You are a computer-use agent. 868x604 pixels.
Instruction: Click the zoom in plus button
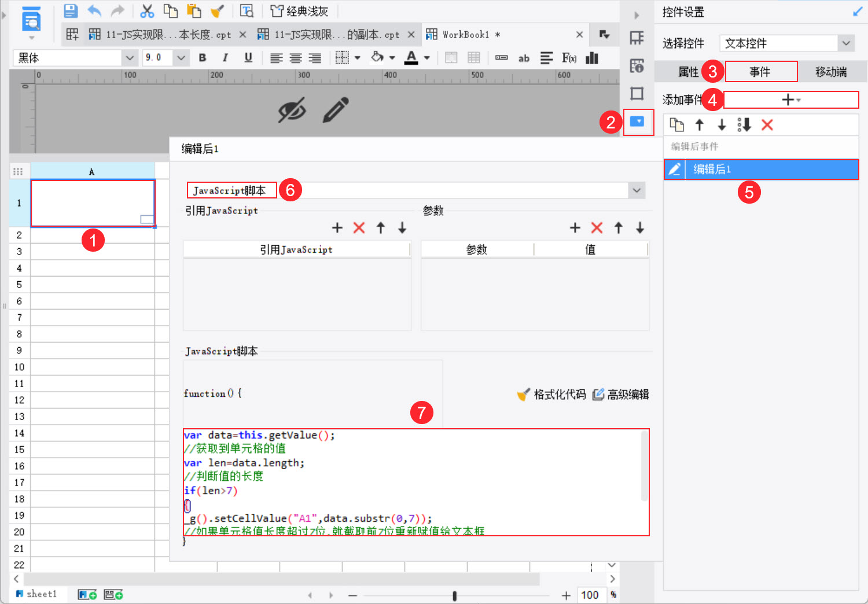pos(566,595)
